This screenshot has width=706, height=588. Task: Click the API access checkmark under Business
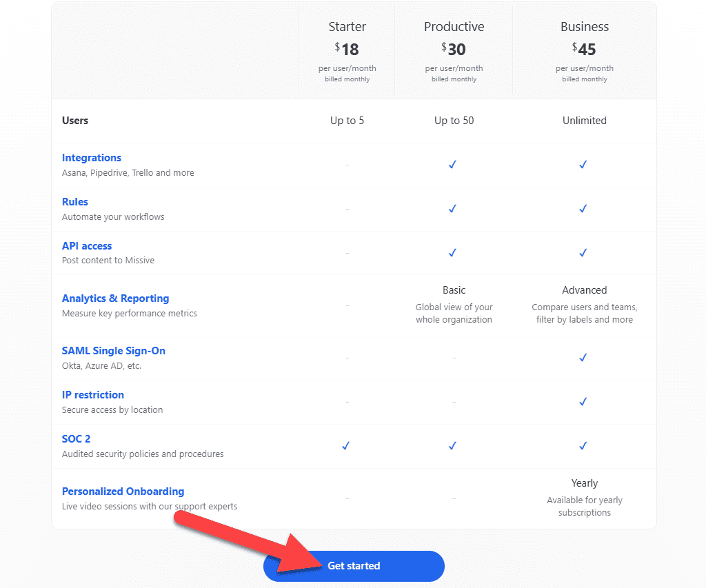click(583, 252)
